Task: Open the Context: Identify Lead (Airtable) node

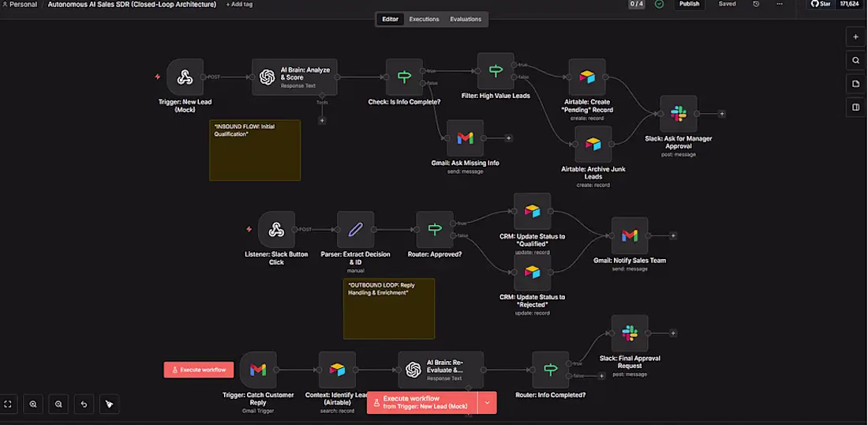Action: click(337, 370)
